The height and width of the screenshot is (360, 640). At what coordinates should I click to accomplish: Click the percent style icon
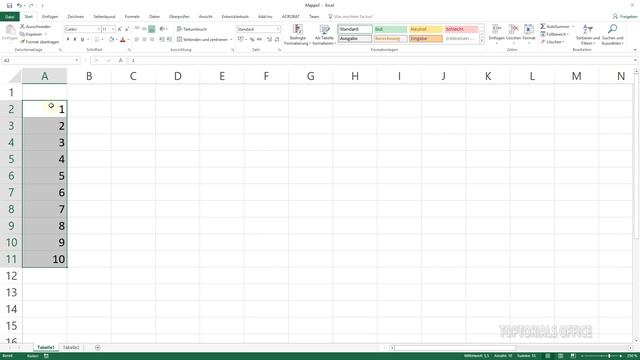[252, 40]
